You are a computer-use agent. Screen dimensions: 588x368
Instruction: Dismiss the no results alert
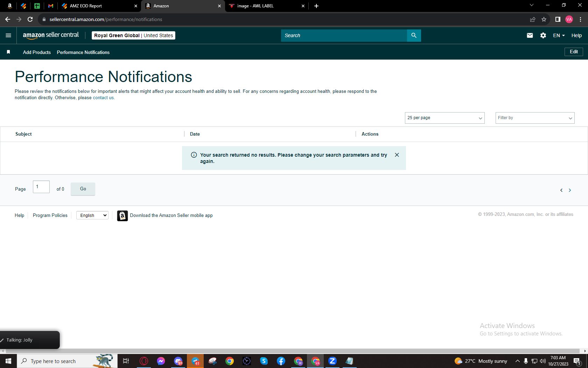click(397, 155)
